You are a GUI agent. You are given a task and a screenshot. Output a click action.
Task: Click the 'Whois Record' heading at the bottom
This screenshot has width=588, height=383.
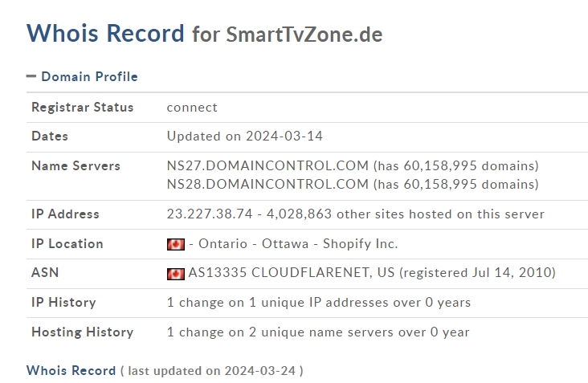coord(71,371)
